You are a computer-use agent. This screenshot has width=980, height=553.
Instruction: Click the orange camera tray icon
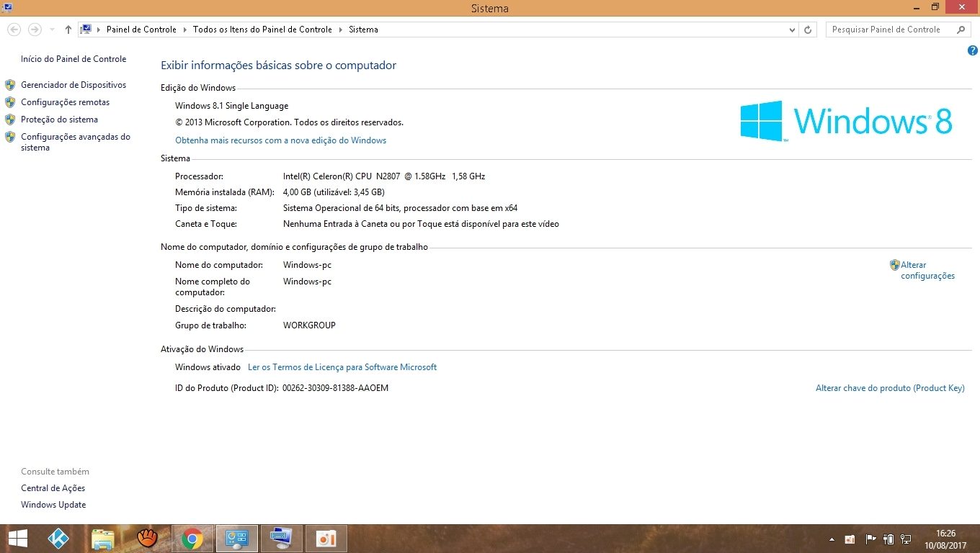click(x=850, y=539)
